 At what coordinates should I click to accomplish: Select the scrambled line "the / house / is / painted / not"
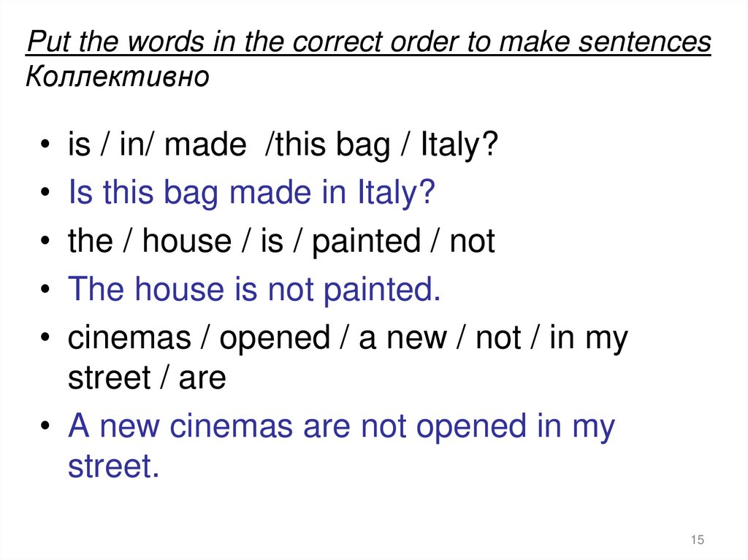click(281, 242)
